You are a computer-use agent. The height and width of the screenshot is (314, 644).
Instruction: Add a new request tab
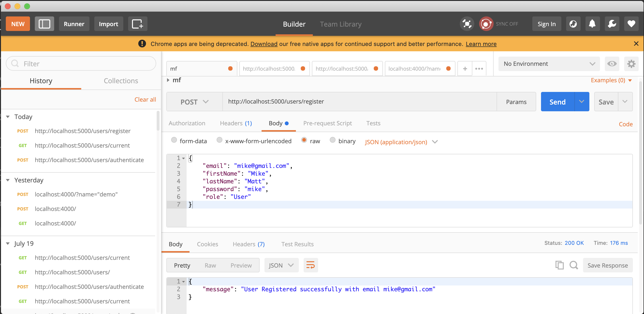click(x=465, y=68)
